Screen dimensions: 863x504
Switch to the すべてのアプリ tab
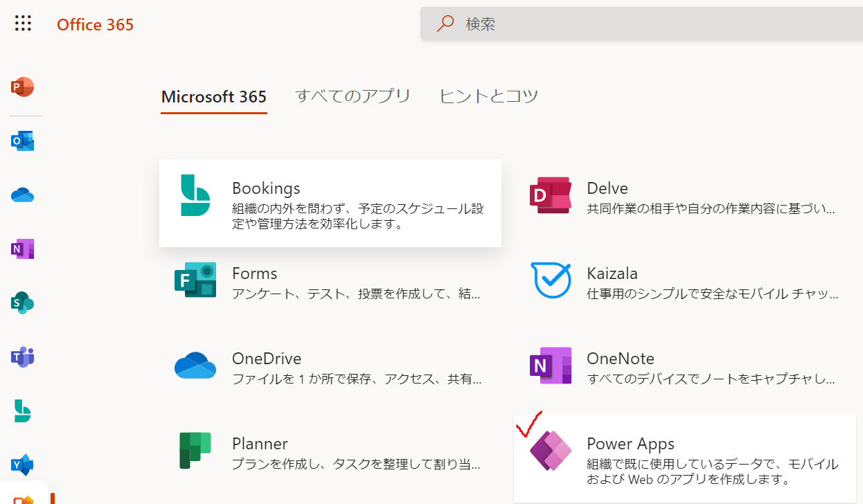353,96
